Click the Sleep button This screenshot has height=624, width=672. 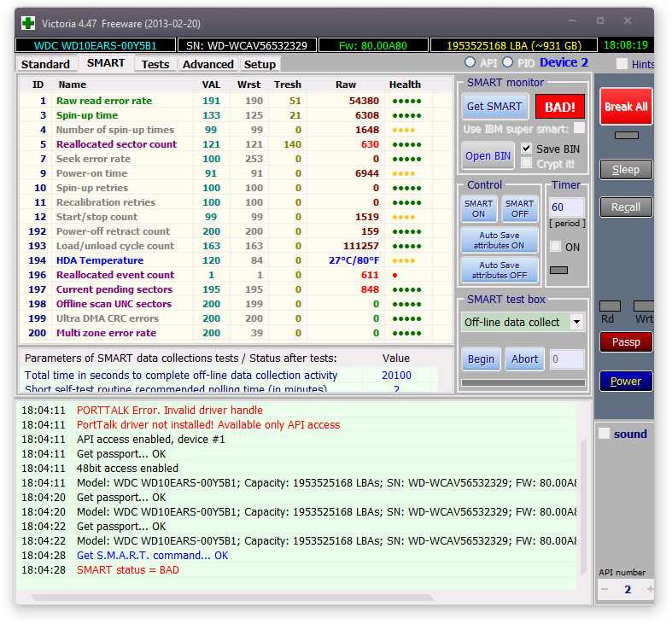[x=626, y=170]
